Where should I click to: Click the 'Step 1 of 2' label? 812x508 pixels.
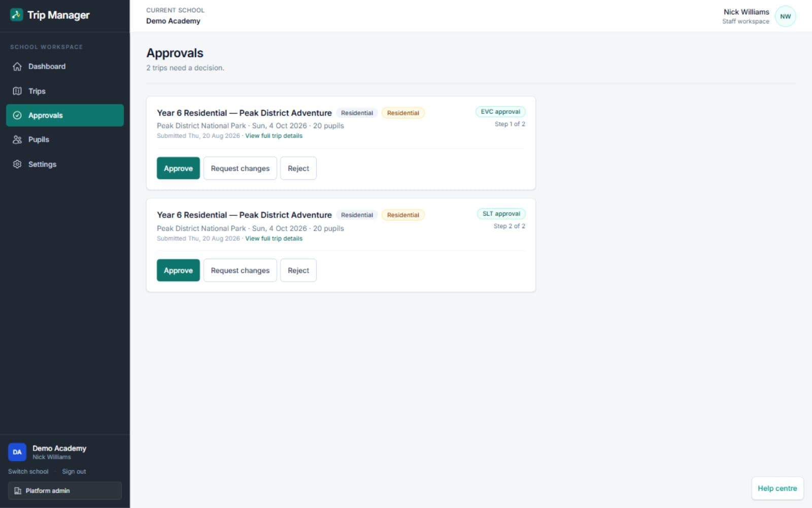point(510,124)
